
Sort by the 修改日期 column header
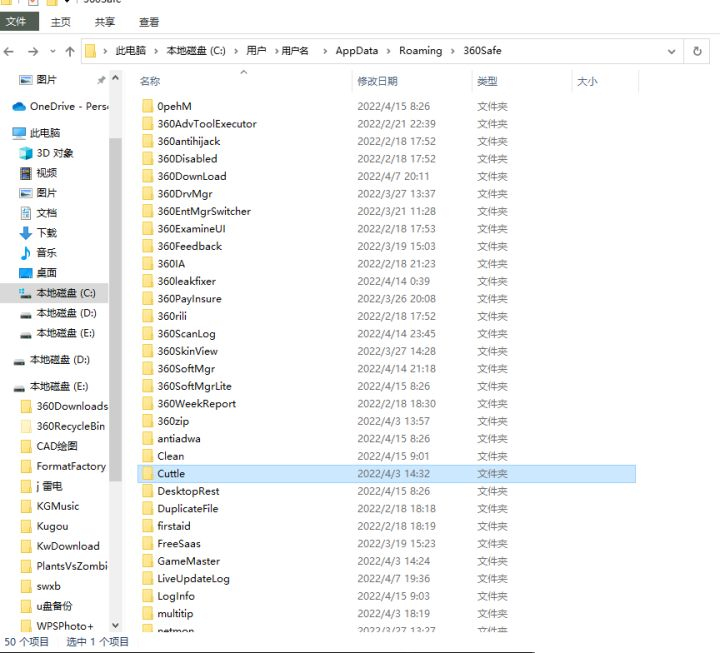pyautogui.click(x=377, y=81)
